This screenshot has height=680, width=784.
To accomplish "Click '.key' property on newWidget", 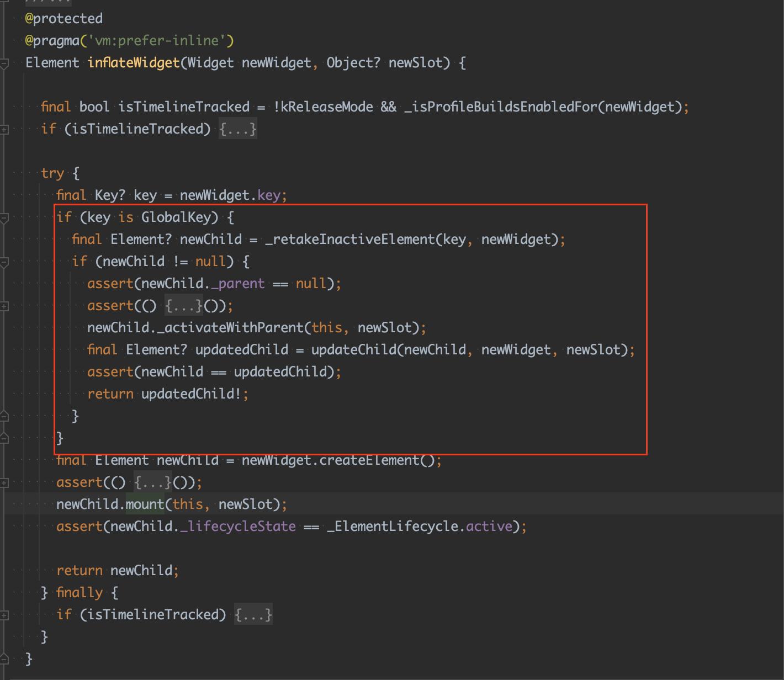I will pyautogui.click(x=268, y=195).
